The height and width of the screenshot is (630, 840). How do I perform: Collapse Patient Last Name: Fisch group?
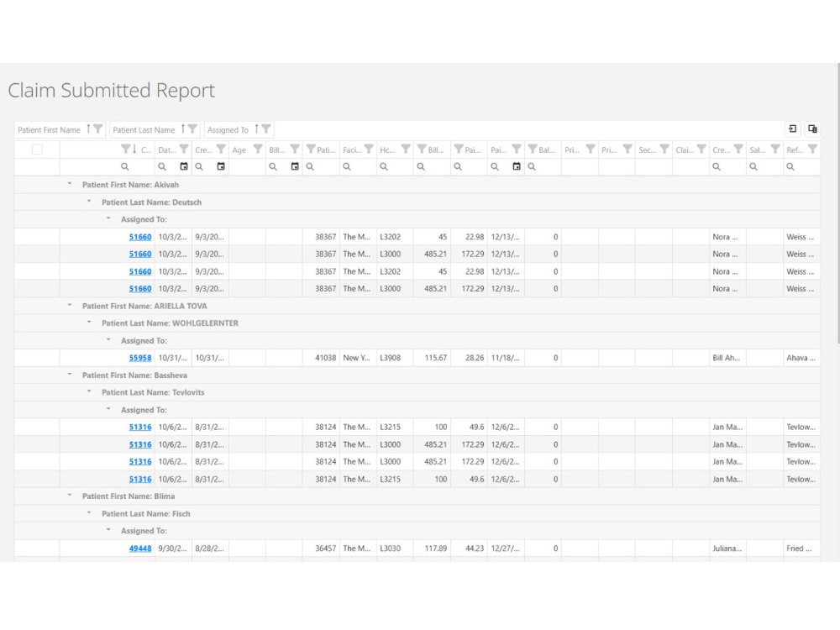(89, 512)
